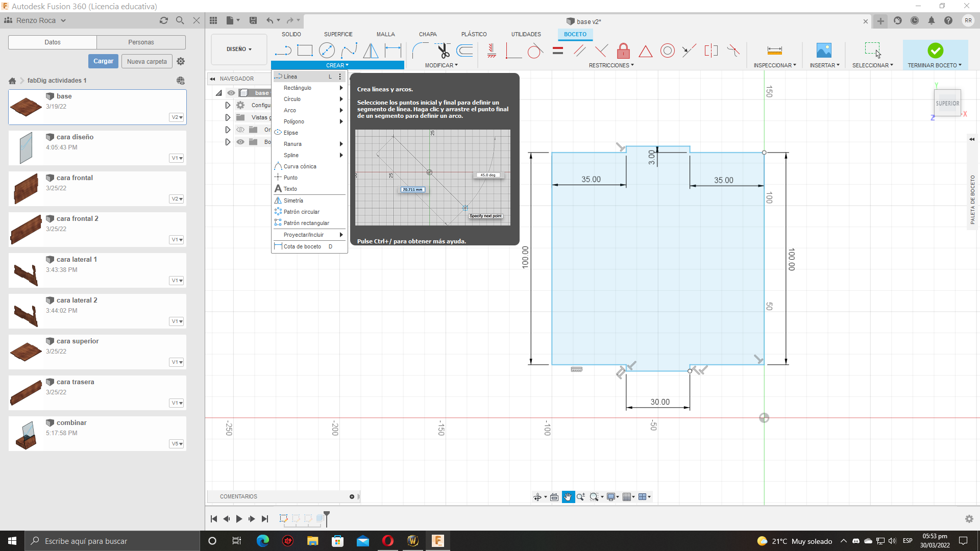Select the Offset tool
Screen dimensions: 980x551
click(464, 51)
